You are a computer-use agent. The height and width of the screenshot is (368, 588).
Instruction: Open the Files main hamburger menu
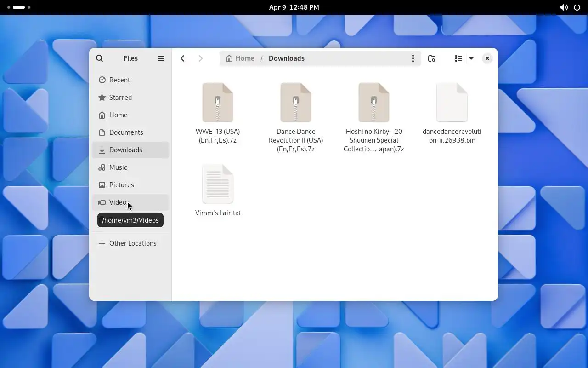pos(161,58)
